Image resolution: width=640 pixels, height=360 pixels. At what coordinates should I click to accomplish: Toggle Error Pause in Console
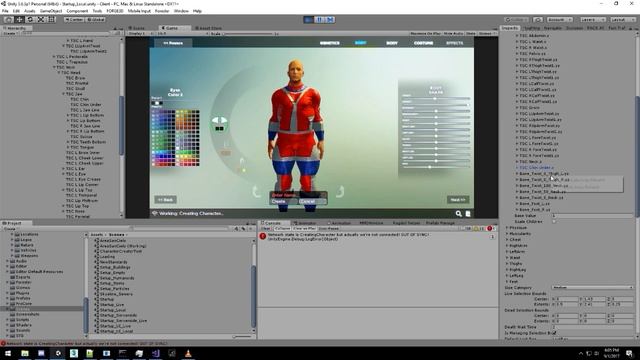click(328, 229)
